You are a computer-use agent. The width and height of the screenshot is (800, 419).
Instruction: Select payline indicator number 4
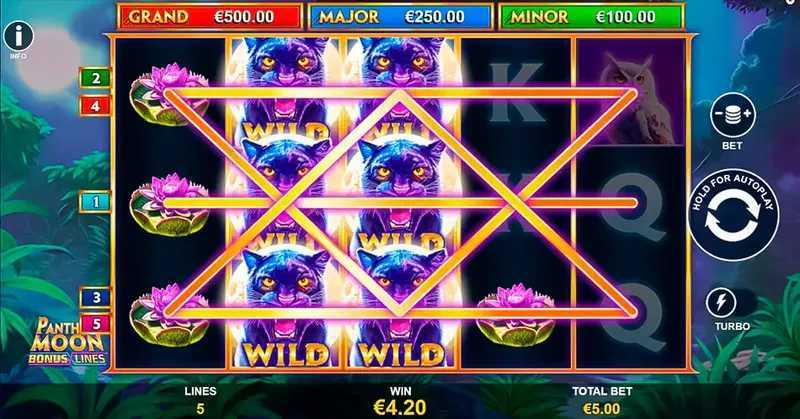coord(95,106)
